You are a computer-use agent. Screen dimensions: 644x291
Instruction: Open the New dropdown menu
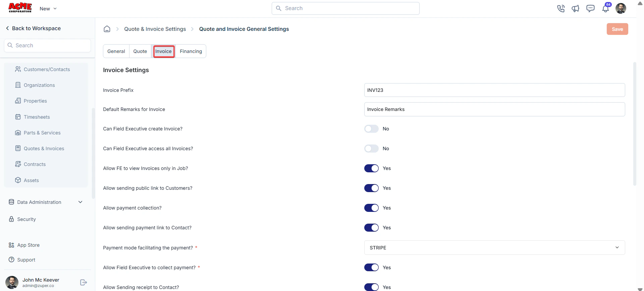pos(48,8)
